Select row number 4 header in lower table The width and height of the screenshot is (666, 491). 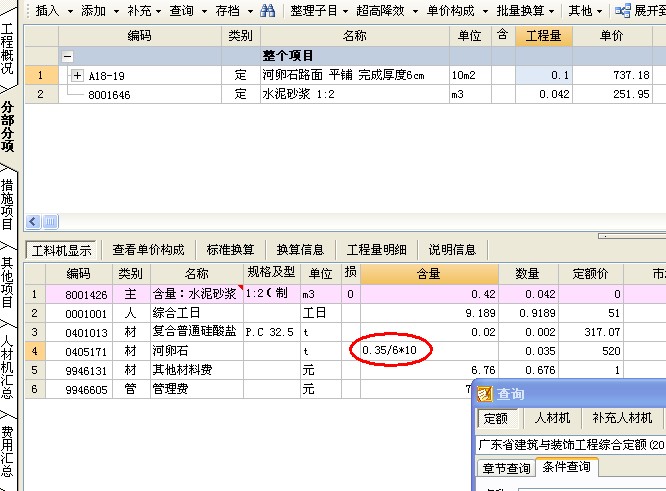pyautogui.click(x=35, y=351)
